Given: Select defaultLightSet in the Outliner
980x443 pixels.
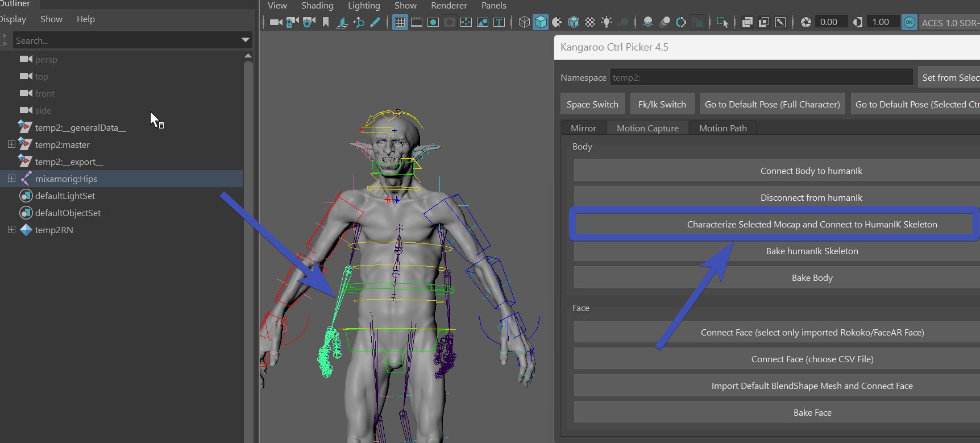Looking at the screenshot, I should [x=65, y=196].
